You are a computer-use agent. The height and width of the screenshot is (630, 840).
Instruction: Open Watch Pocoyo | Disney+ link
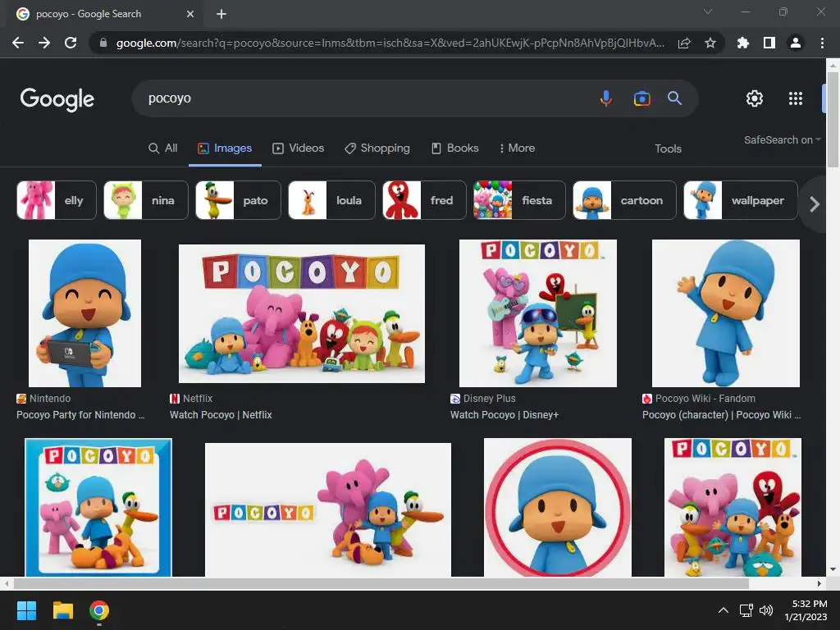tap(504, 415)
